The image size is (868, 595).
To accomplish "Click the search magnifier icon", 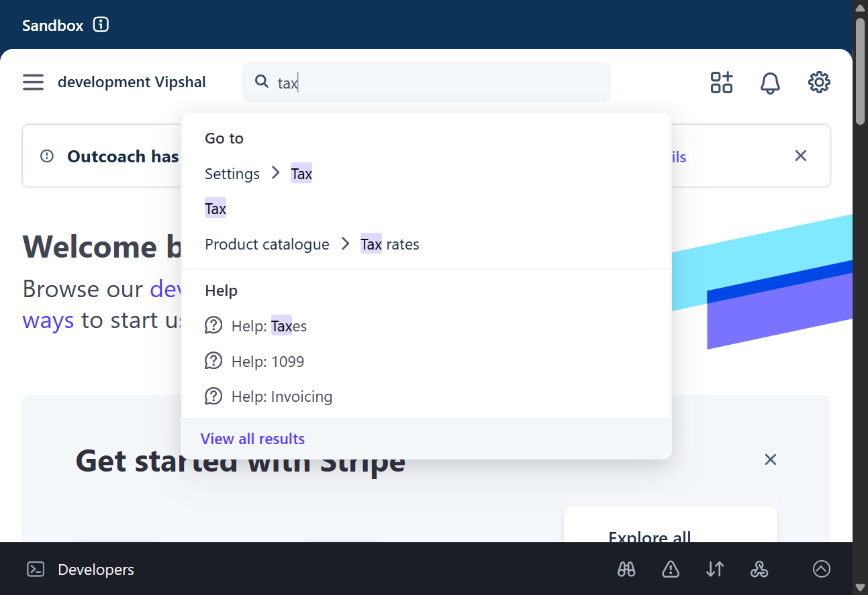I will [x=262, y=82].
